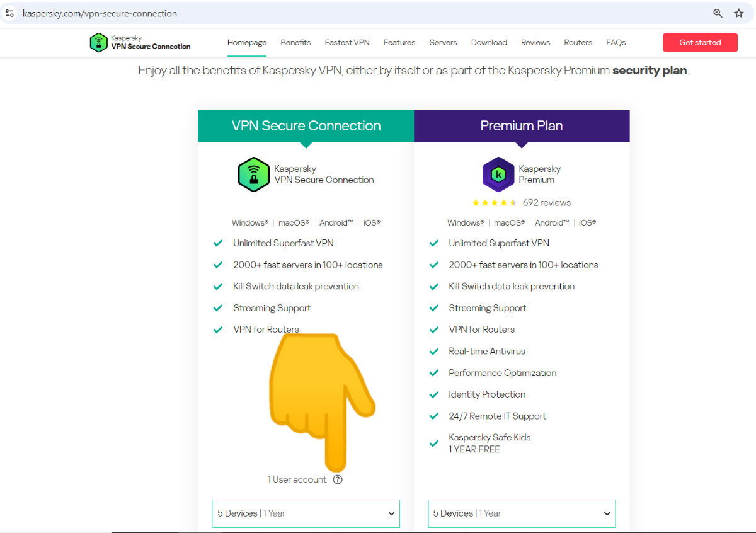The height and width of the screenshot is (533, 756).
Task: Open the Routers nav item
Action: [x=578, y=43]
